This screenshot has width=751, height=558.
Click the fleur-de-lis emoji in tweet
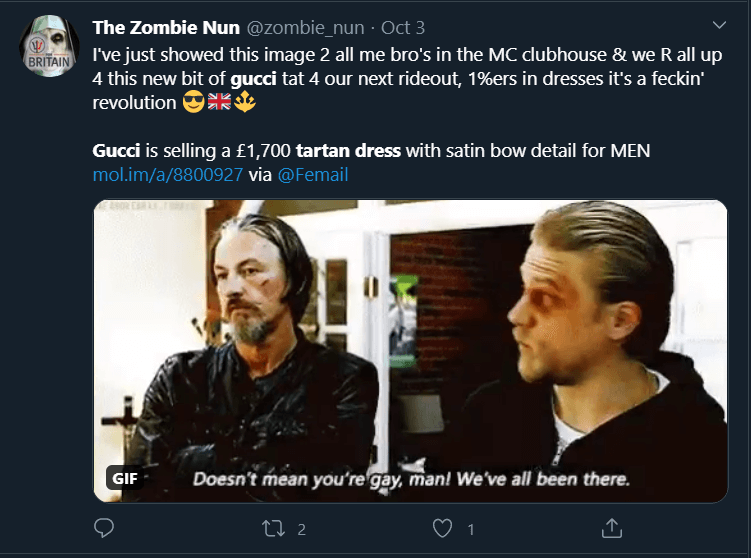[x=244, y=103]
